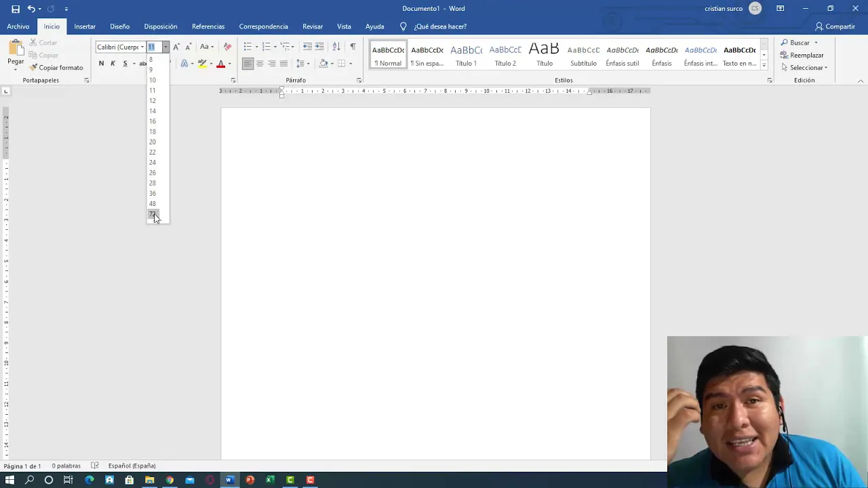Toggle align right

point(271,64)
